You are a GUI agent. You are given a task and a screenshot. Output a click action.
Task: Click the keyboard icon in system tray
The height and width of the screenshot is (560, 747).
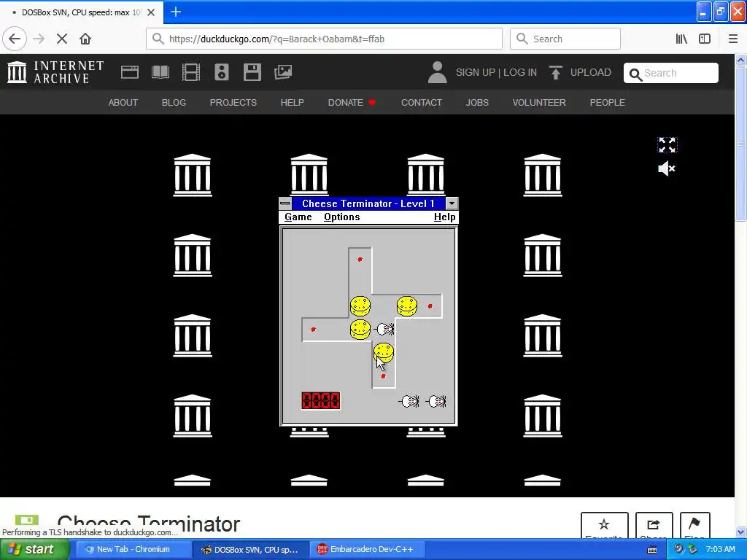coord(652,550)
